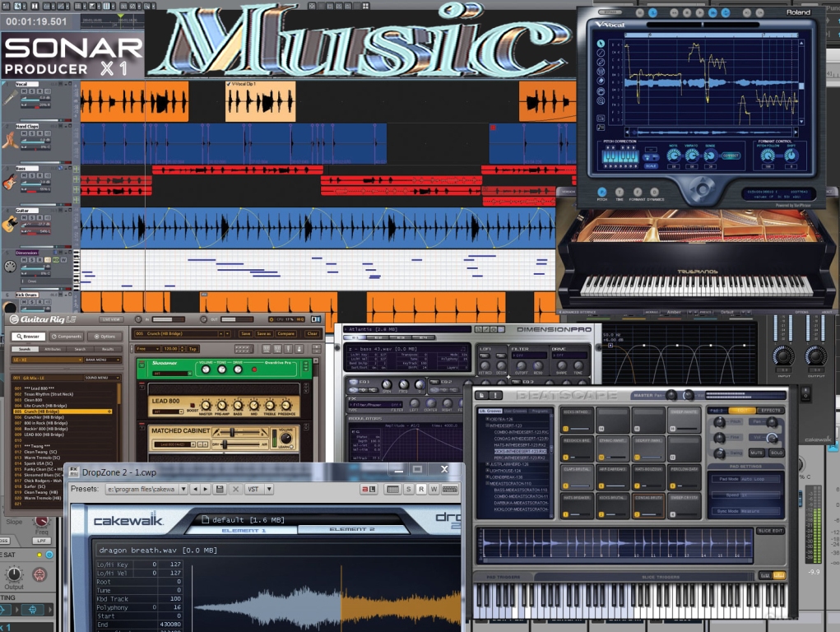Click the virtual keyboard icon in DropZone toolbar
Viewport: 840px width, 632px height.
450,489
